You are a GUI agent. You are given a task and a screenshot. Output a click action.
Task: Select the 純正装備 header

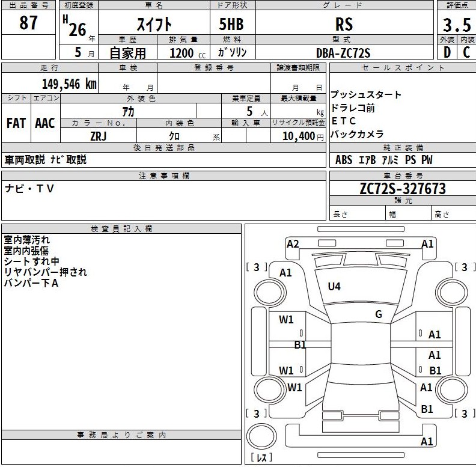403,148
